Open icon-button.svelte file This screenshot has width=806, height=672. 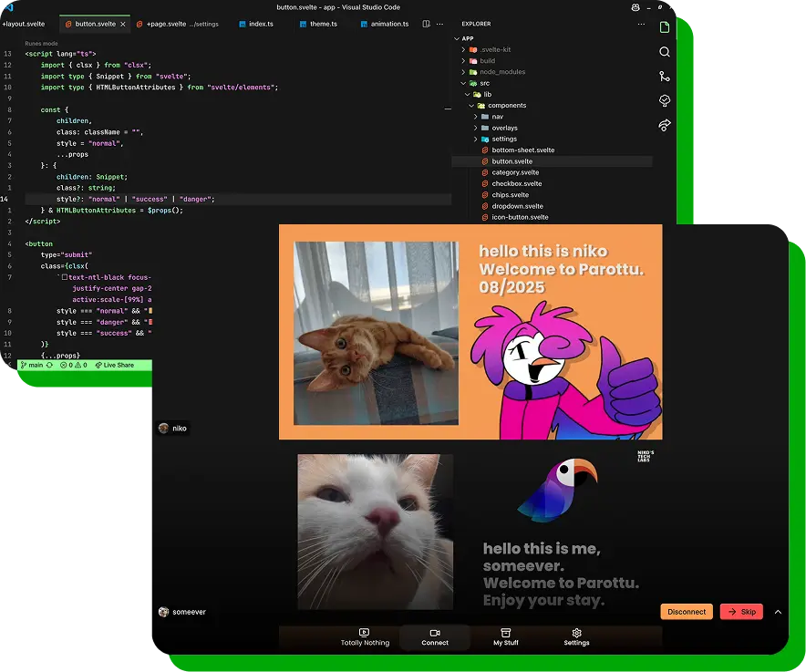coord(515,218)
